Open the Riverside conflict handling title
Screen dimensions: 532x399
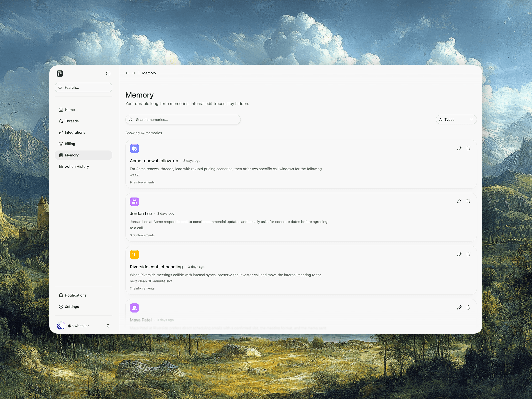[x=156, y=267]
